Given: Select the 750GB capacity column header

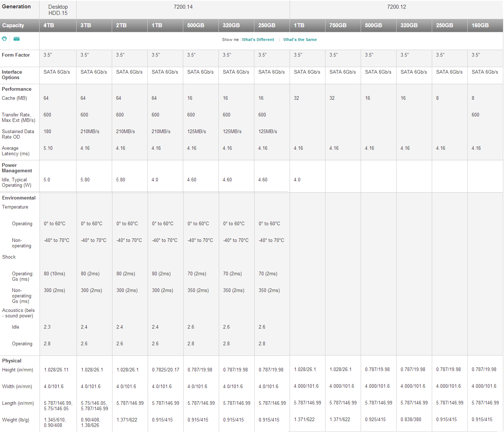Looking at the screenshot, I should click(343, 25).
